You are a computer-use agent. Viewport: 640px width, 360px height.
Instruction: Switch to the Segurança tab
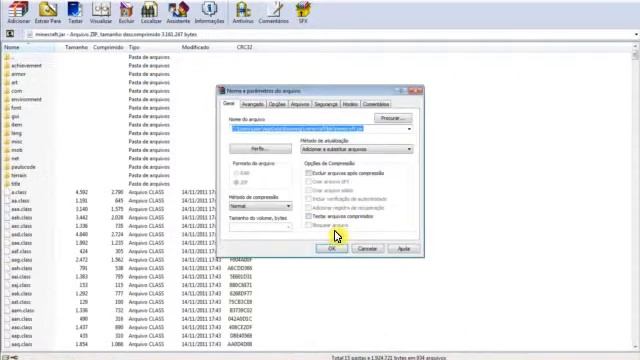[x=326, y=104]
